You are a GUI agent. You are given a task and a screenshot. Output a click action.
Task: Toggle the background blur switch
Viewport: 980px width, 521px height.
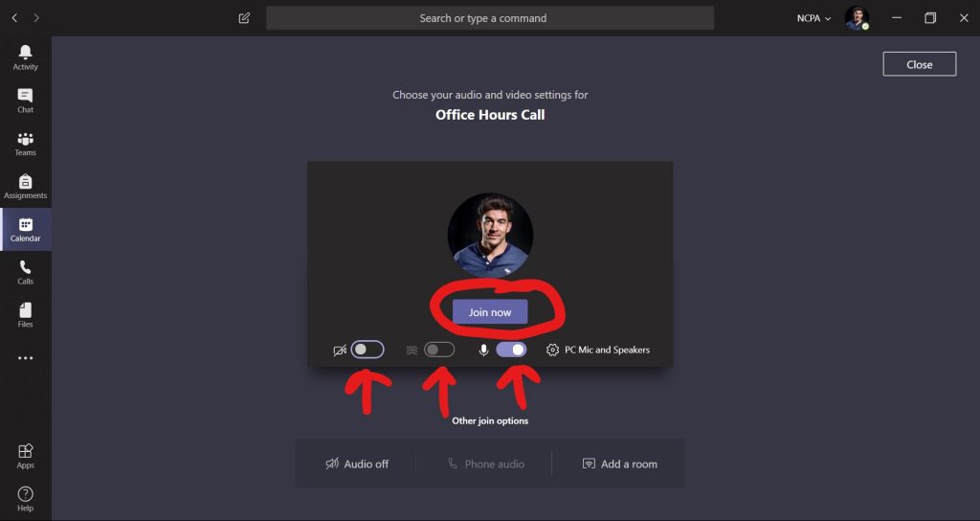439,350
